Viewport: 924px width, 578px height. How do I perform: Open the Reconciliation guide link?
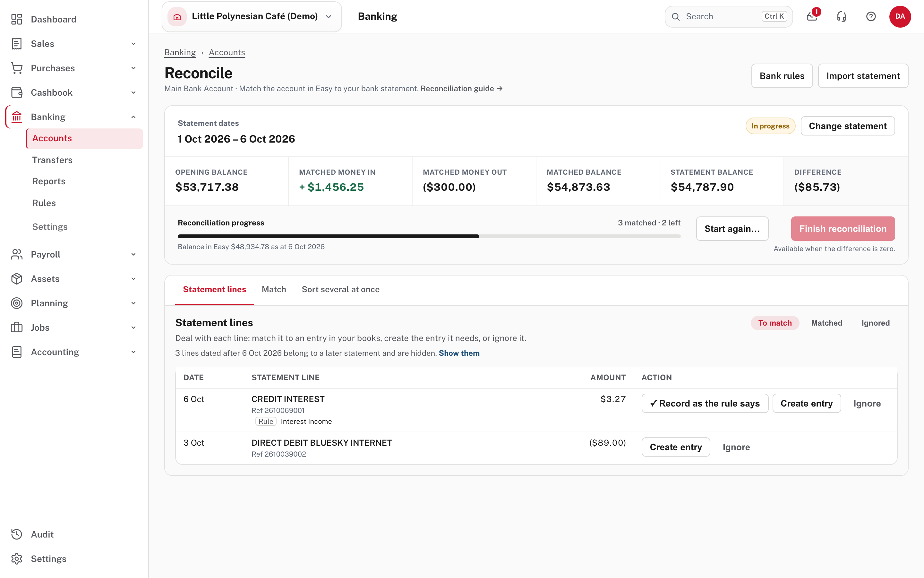(x=461, y=88)
